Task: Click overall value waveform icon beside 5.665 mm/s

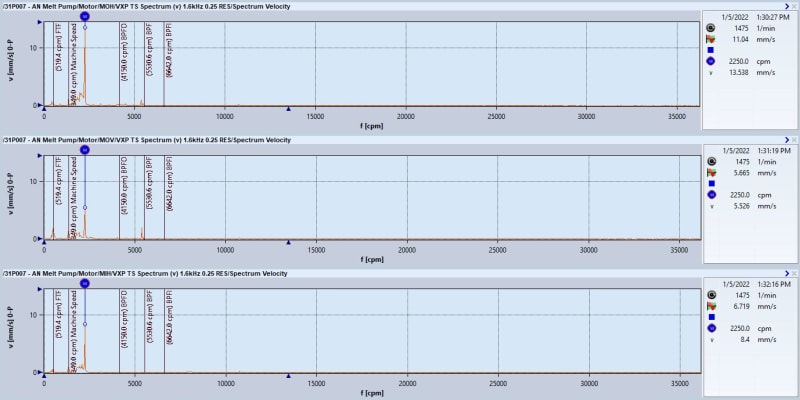Action: [712, 172]
